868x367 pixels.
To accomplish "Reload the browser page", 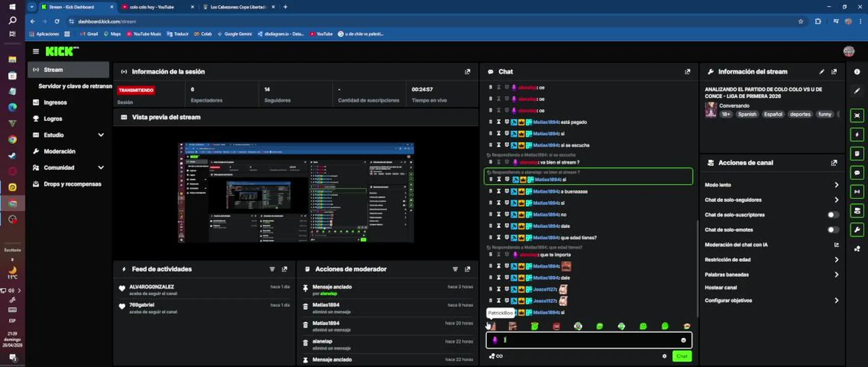I will pos(57,21).
